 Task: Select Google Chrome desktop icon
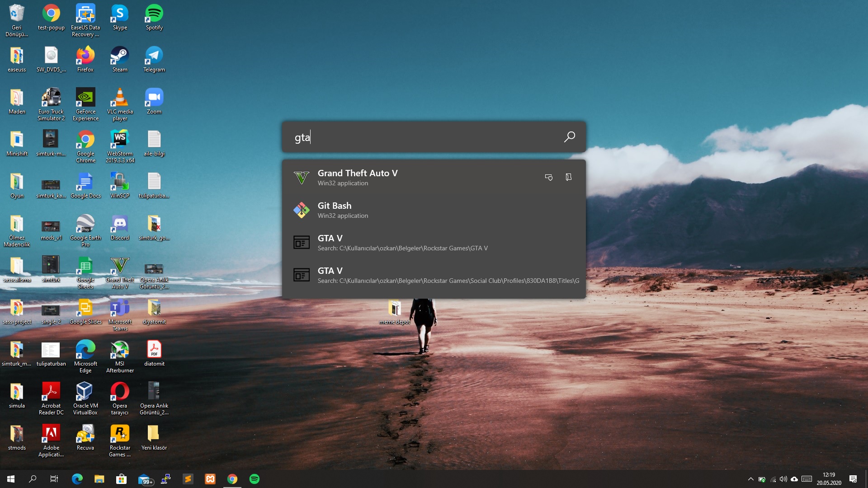coord(85,147)
